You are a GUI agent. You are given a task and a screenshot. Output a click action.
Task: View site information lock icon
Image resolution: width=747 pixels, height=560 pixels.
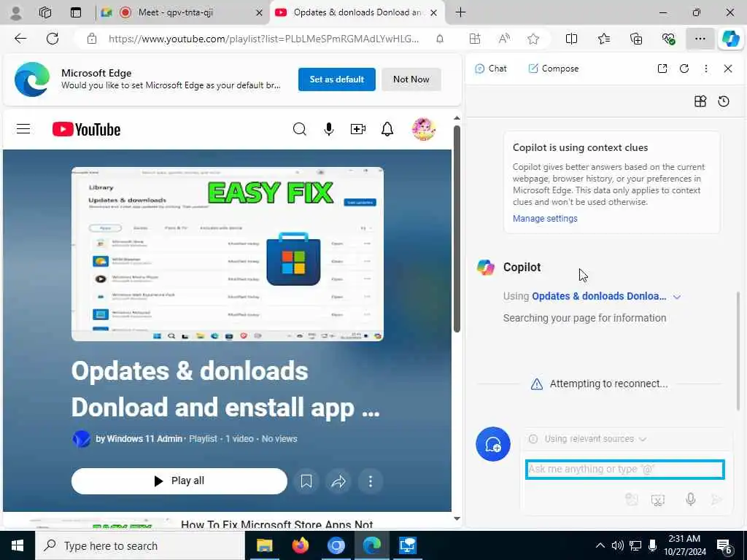(x=92, y=39)
